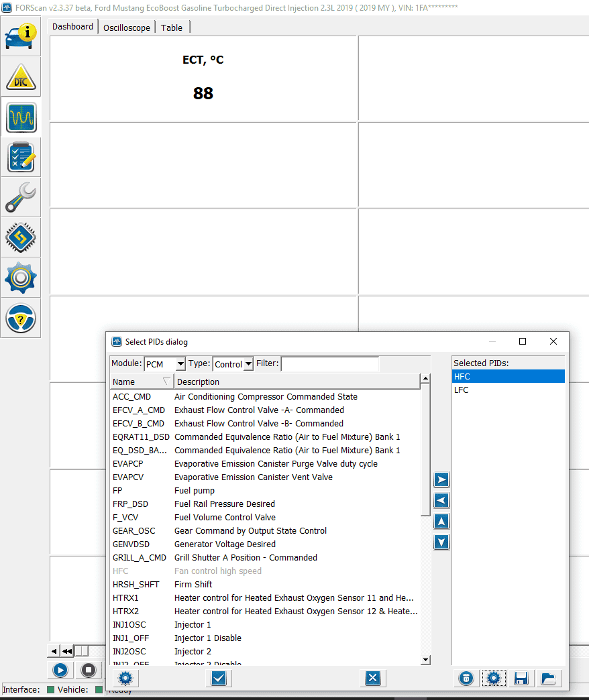Screen dimensions: 589x700
Task: Open the chip configuration and programming section
Action: coord(21,237)
